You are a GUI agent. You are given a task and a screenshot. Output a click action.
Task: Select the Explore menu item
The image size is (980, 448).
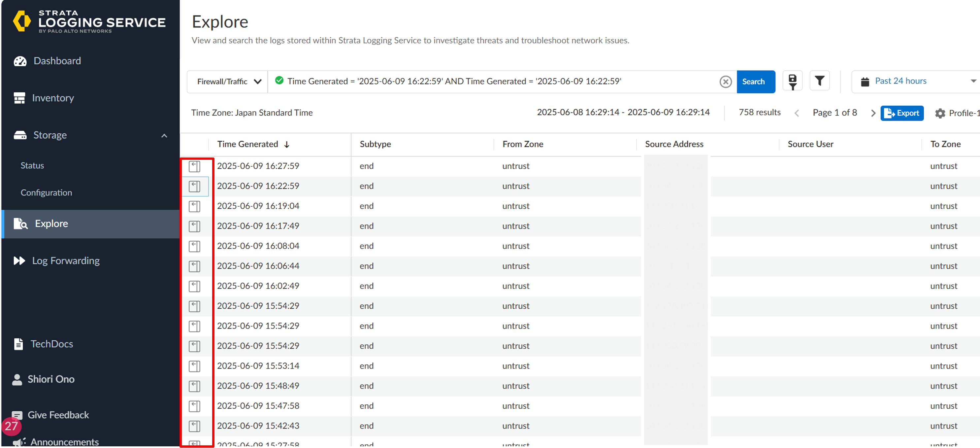(x=90, y=224)
